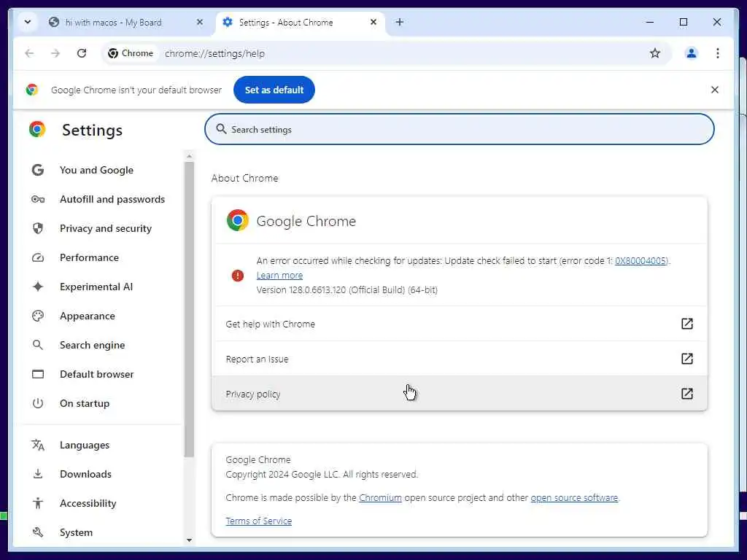Go back with the back arrow
Screen dimensions: 747x560
coord(29,53)
